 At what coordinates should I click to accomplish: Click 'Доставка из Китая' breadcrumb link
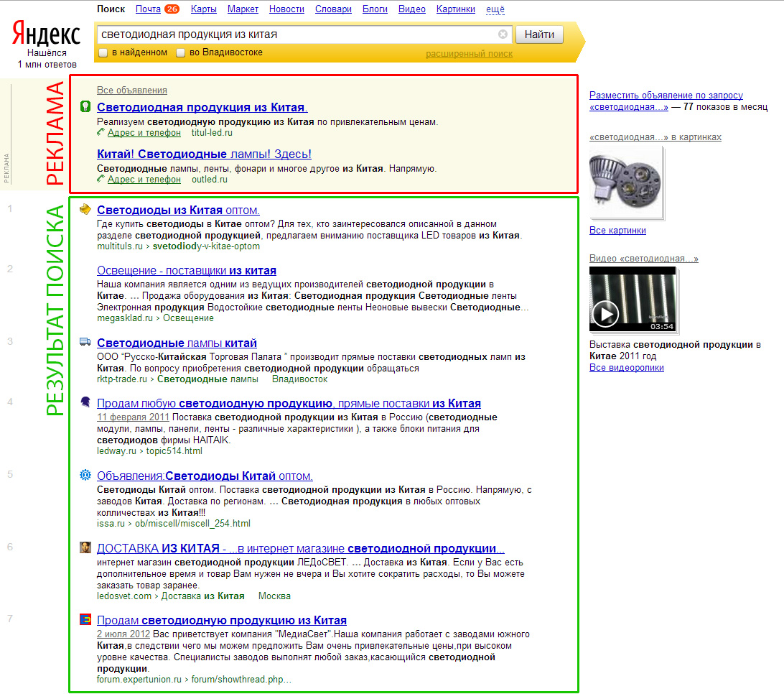click(202, 596)
